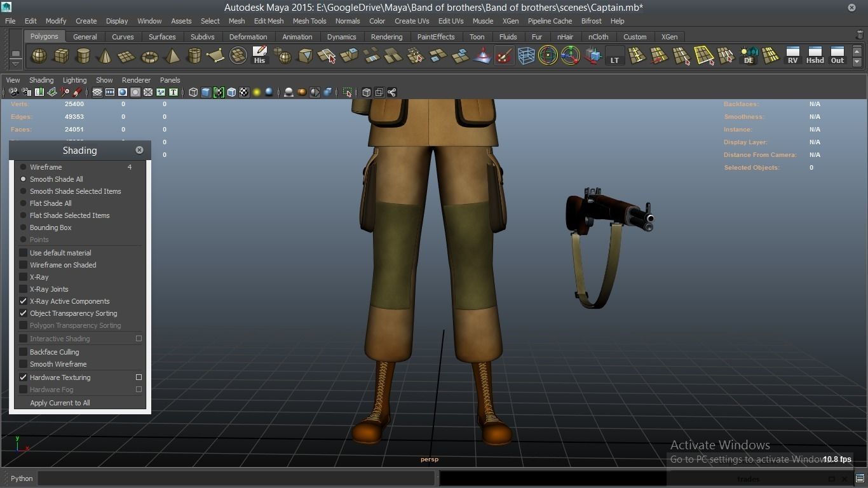Screen dimensions: 868x488
Task: Click the Python command input field
Action: (x=236, y=478)
